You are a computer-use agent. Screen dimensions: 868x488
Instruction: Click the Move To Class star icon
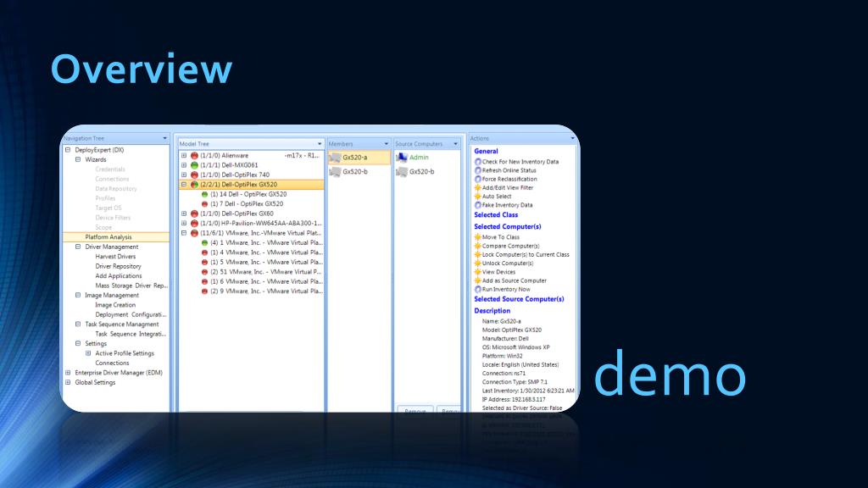(x=478, y=237)
